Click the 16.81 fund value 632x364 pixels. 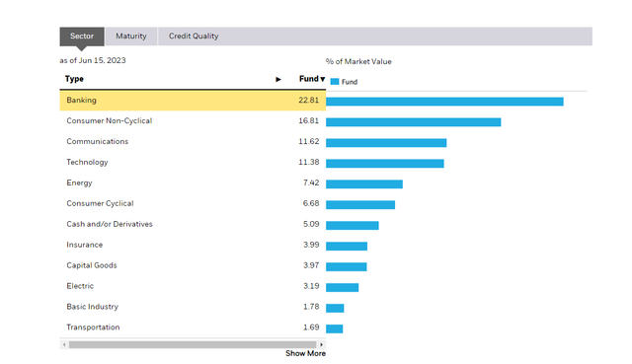(x=309, y=120)
